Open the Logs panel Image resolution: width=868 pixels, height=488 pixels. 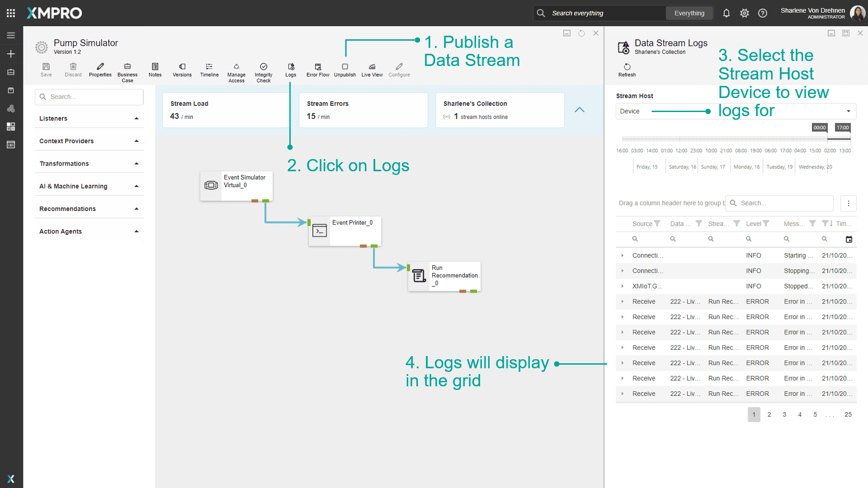coord(291,70)
